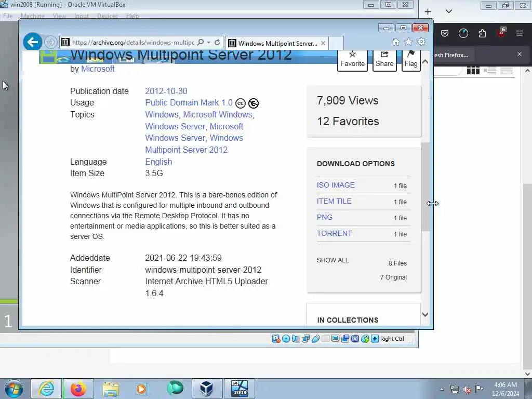This screenshot has width=532, height=399.
Task: Open the 2012-10-30 publication date link
Action: 166,91
